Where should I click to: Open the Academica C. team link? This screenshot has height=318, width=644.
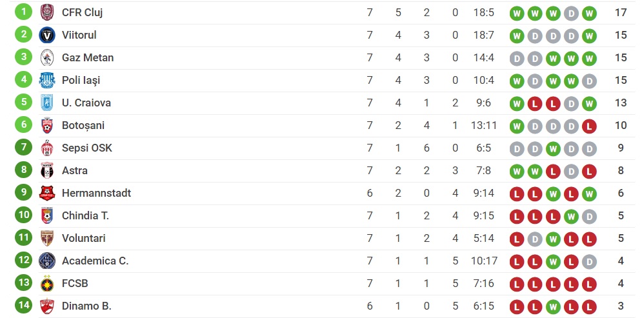coord(96,261)
